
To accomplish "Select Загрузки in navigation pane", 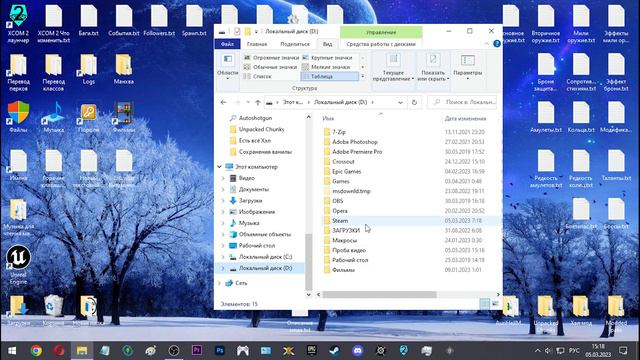I will click(250, 200).
